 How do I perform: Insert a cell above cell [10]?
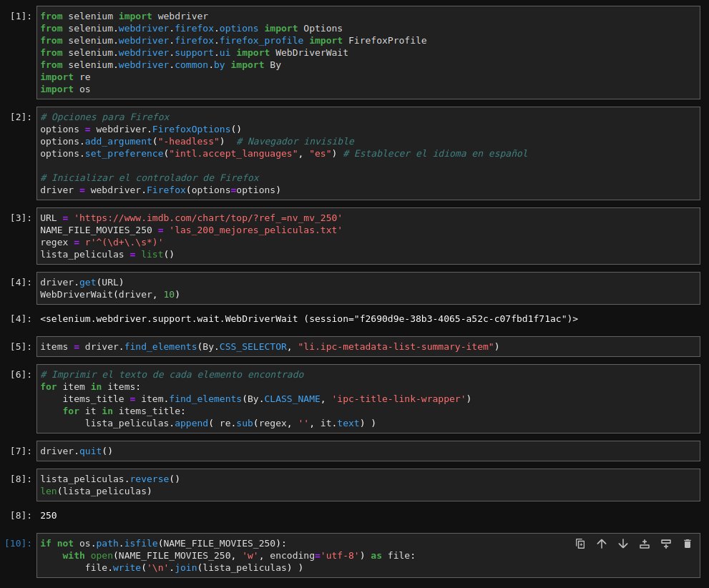[x=645, y=544]
